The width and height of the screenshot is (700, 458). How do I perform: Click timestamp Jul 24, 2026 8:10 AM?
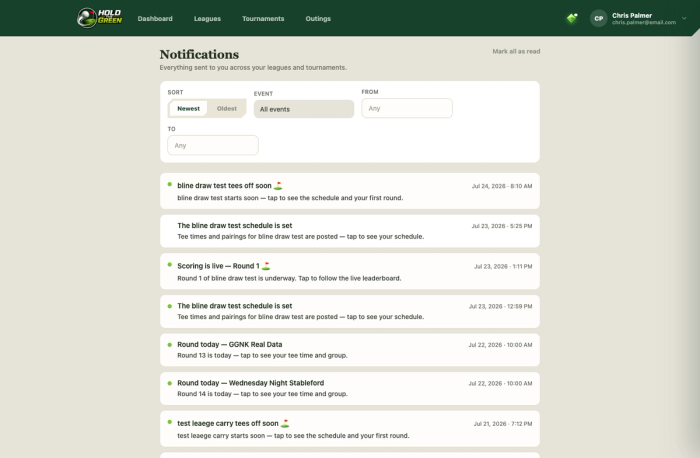502,186
